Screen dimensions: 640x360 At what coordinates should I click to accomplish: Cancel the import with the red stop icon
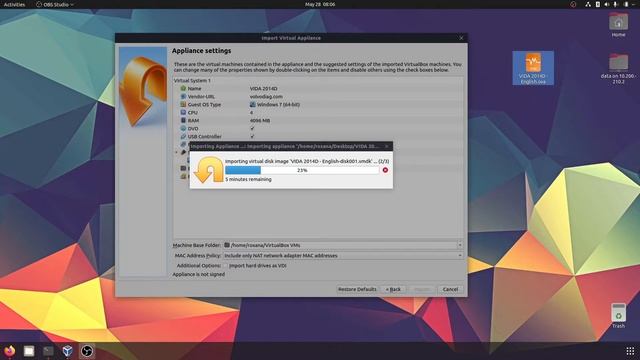click(x=385, y=170)
